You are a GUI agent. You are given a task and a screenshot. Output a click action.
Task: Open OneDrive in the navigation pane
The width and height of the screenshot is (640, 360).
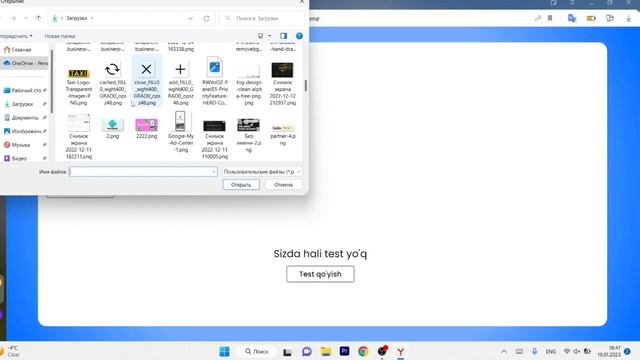(x=24, y=63)
